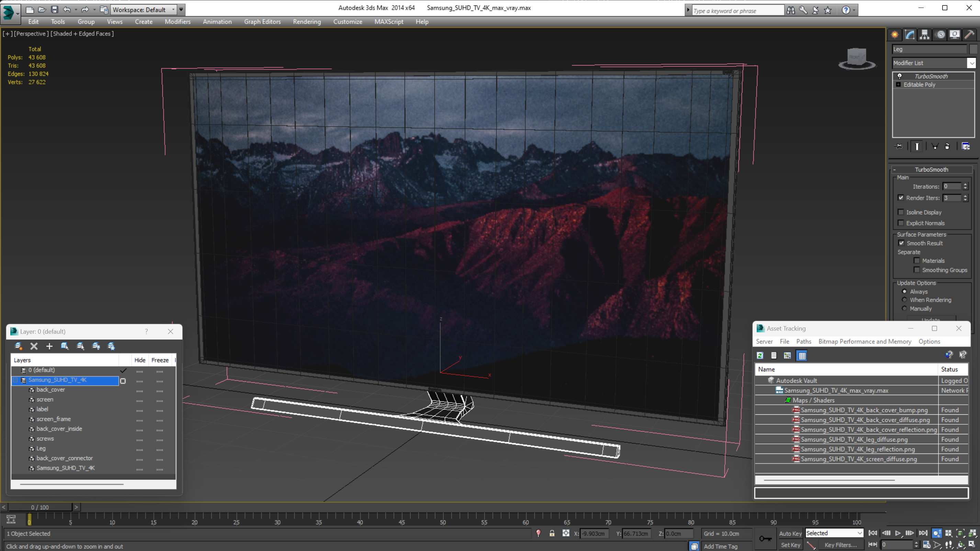Click the Delete layer X icon
980x551 pixels.
(34, 346)
